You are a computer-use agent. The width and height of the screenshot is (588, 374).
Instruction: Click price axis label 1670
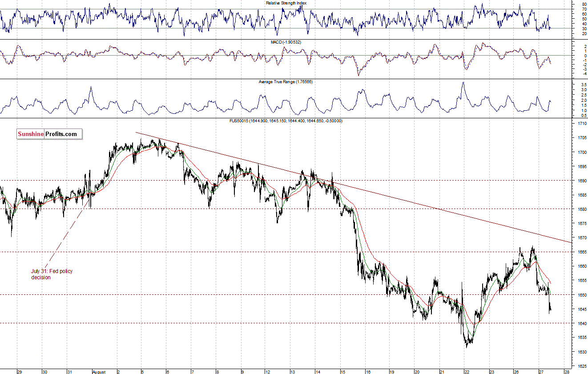pos(582,237)
